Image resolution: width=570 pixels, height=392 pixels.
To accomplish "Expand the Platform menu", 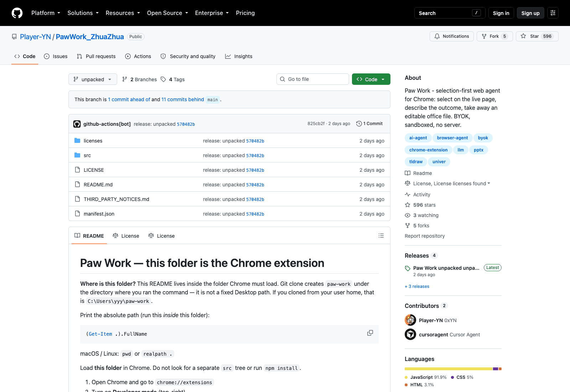I will tap(46, 13).
